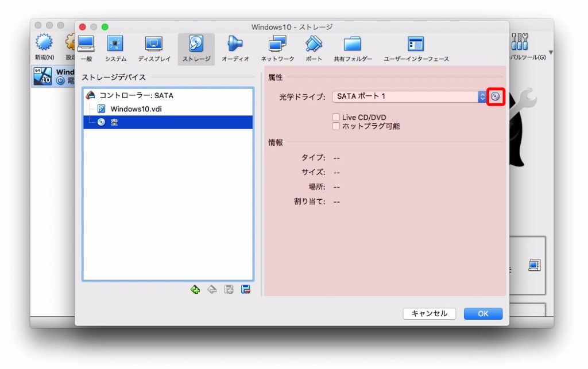Screen dimensions: 588x369
Task: Open the オーディオ (Audio) settings tab
Action: coord(235,49)
